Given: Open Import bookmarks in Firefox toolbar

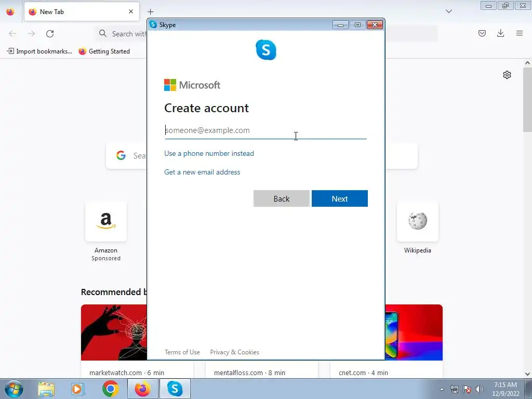Looking at the screenshot, I should [x=39, y=51].
